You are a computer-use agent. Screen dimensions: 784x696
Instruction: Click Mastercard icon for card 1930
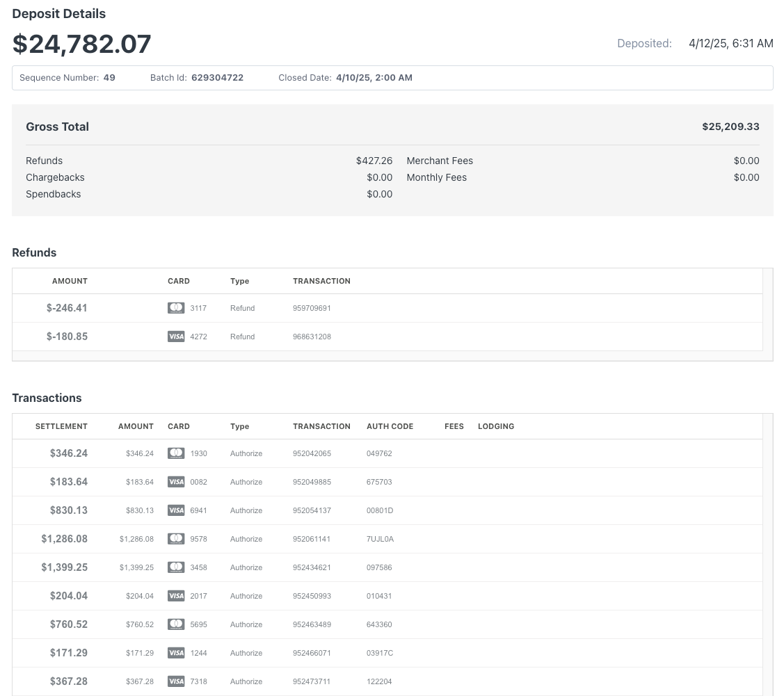[x=176, y=453]
